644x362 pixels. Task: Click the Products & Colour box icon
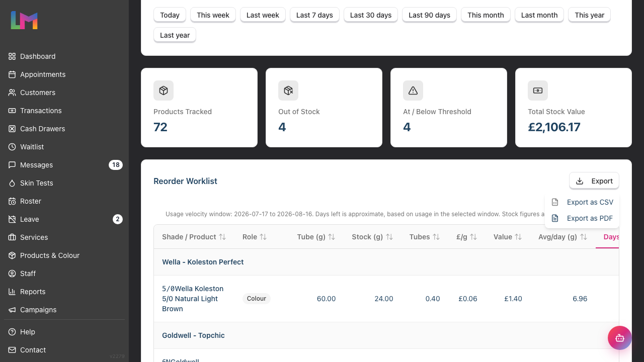[12, 255]
